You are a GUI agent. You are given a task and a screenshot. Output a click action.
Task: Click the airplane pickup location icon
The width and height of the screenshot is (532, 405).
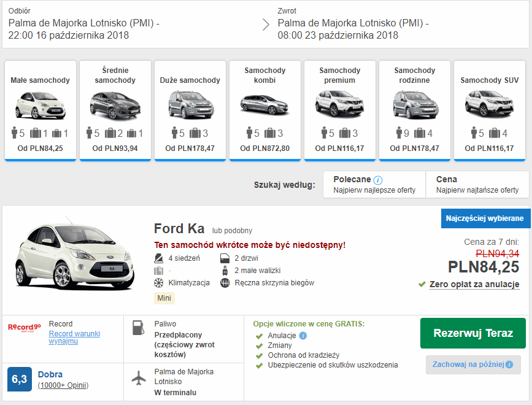(139, 378)
